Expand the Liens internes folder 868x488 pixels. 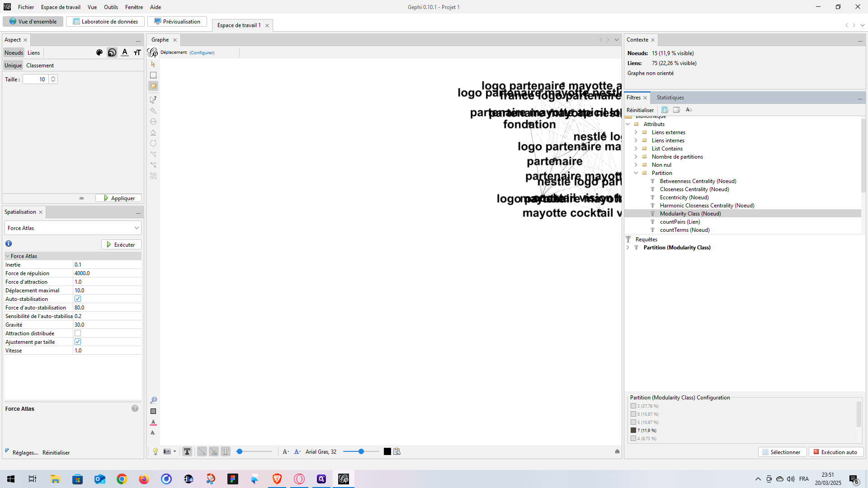click(x=636, y=141)
